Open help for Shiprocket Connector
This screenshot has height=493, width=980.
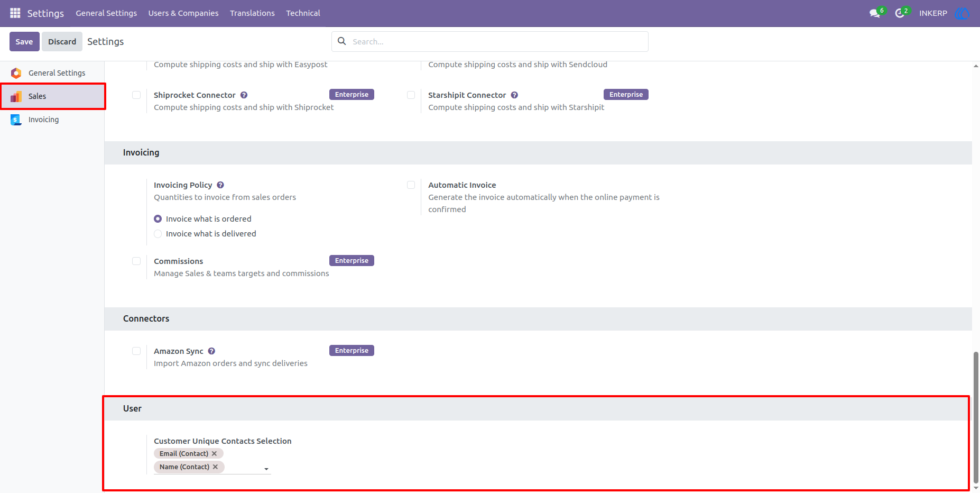244,95
